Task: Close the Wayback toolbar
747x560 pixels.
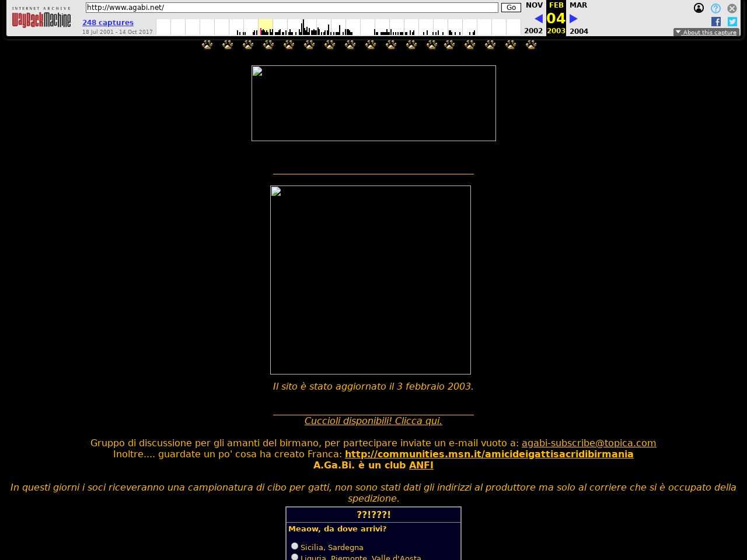Action: click(732, 8)
